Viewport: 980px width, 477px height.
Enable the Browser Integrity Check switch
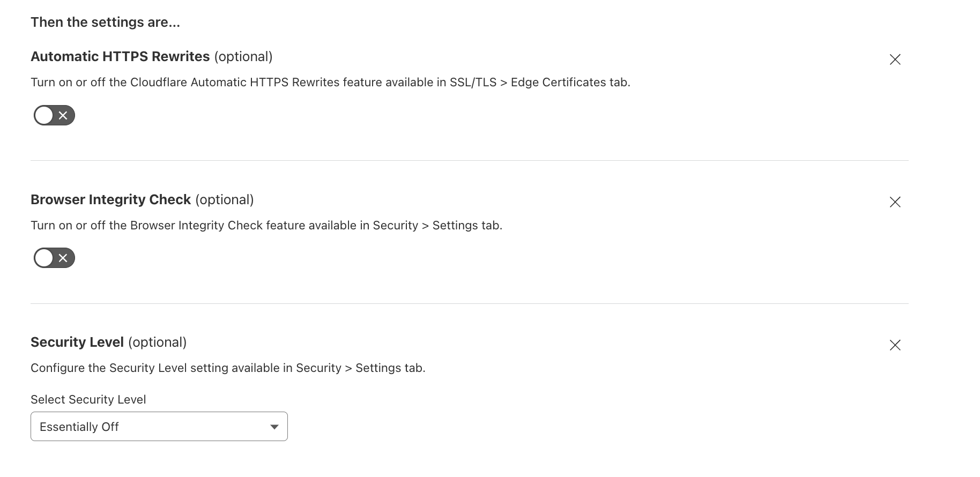[x=54, y=258]
